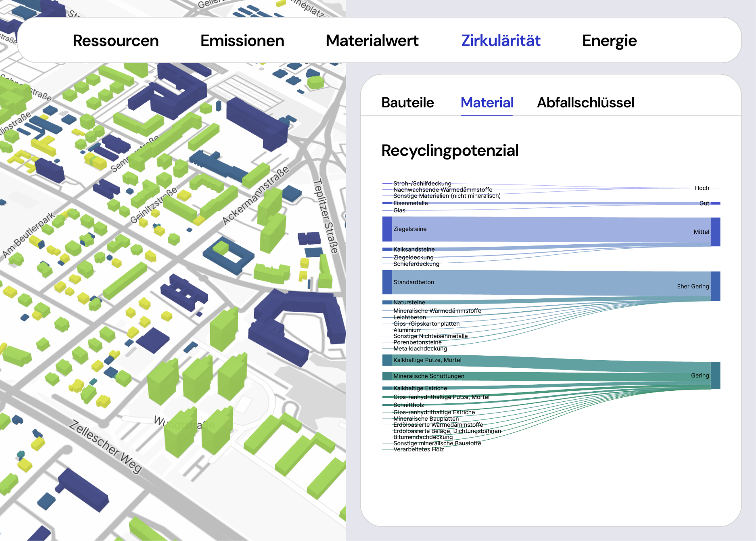
Task: Open the Energie tab
Action: coord(610,41)
